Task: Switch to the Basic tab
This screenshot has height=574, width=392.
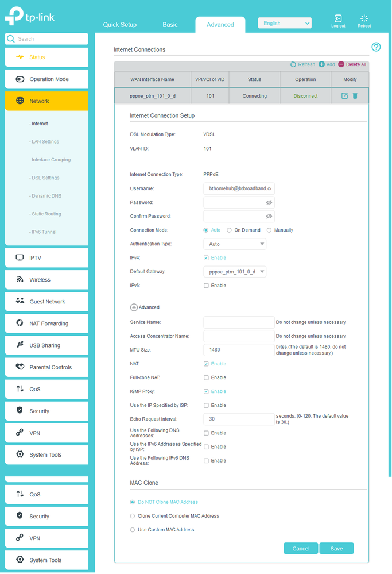Action: point(170,25)
